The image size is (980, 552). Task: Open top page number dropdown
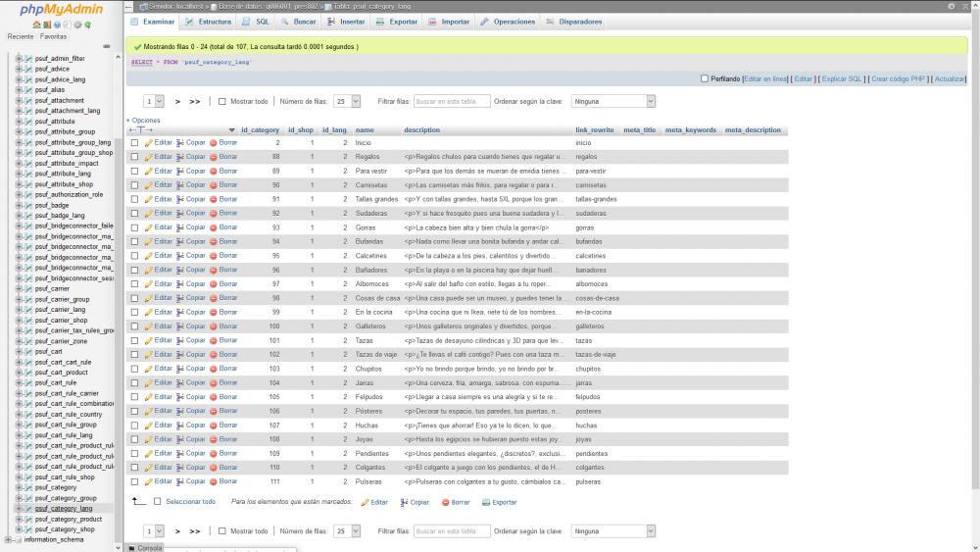point(153,101)
